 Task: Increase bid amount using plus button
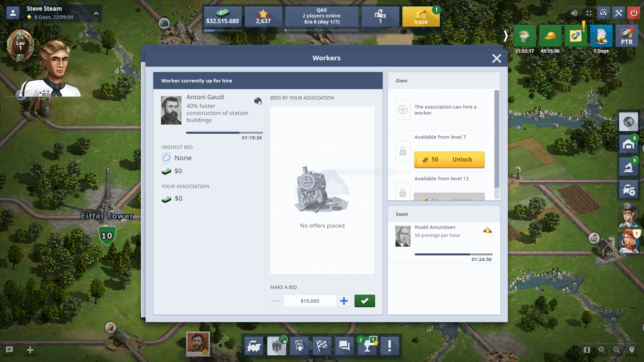click(344, 301)
